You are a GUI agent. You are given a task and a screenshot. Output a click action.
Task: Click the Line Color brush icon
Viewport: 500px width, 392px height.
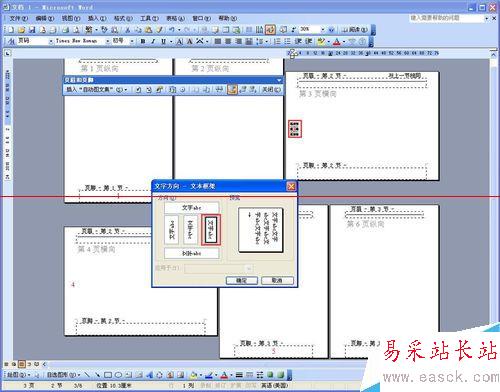pyautogui.click(x=209, y=375)
